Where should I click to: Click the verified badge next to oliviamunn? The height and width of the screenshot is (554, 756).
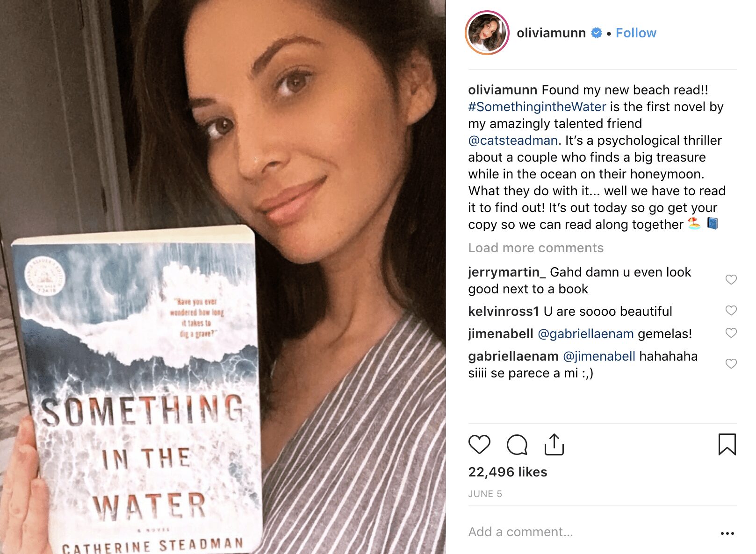point(596,33)
